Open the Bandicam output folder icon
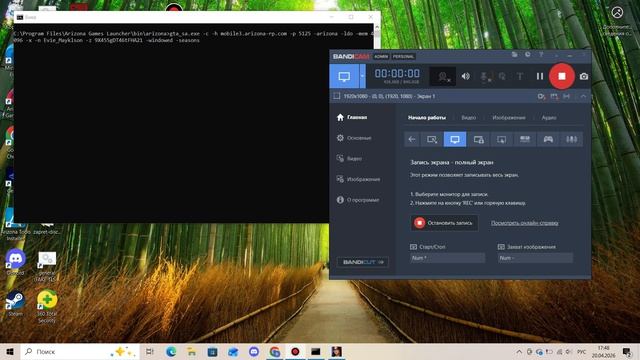Screen dimensions: 640x360 tap(514, 55)
